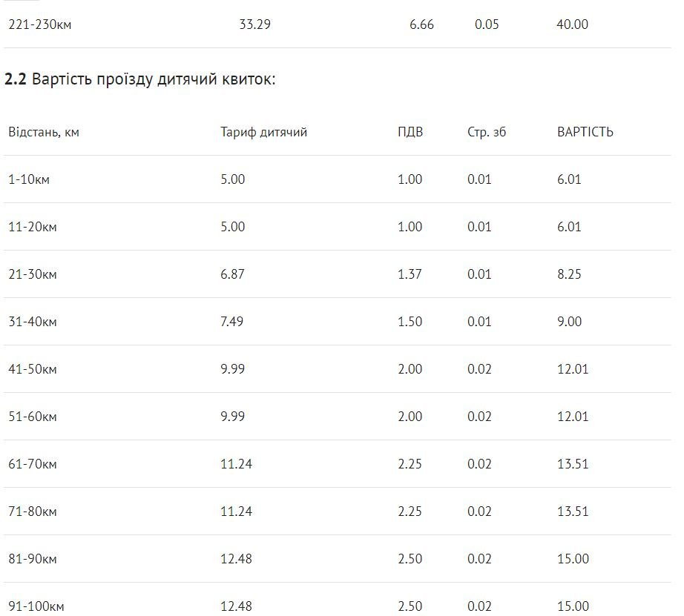Click the '61-70км' row label
This screenshot has height=616, width=684.
pos(33,464)
